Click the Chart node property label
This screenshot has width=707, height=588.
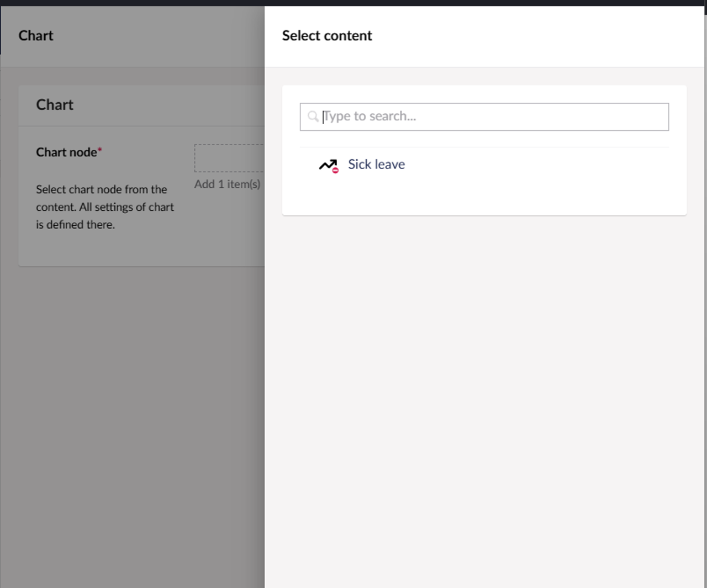click(x=66, y=152)
